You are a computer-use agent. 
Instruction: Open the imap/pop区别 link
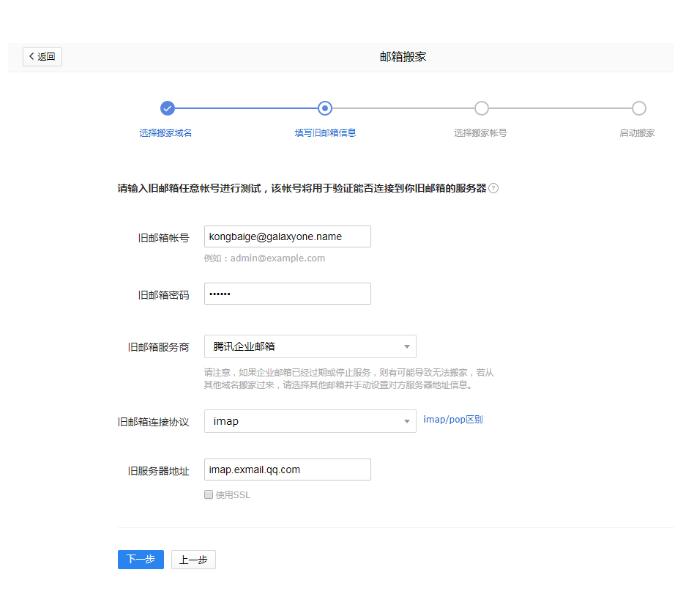(x=453, y=420)
